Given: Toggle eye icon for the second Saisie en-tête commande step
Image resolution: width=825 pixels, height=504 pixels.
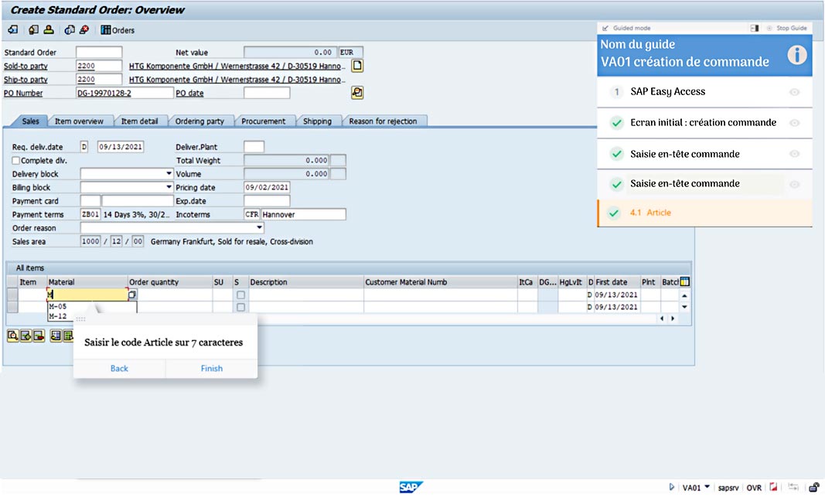Looking at the screenshot, I should [795, 184].
